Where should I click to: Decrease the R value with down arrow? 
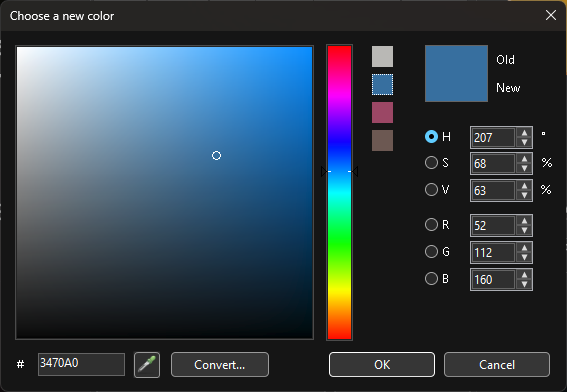(524, 230)
